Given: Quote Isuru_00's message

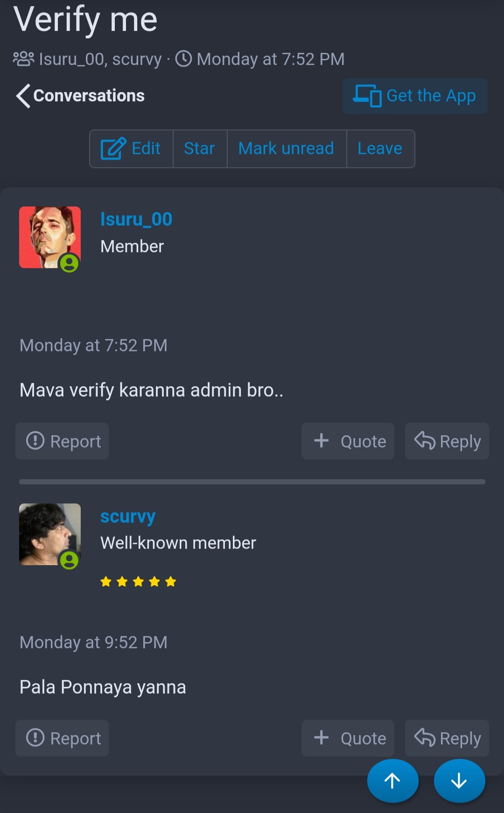Looking at the screenshot, I should coord(348,441).
